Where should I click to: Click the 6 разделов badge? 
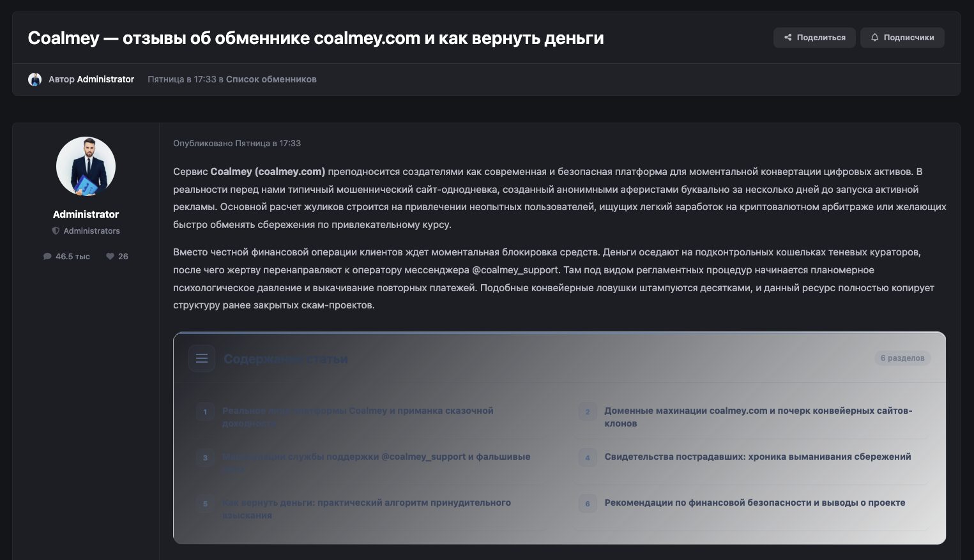(x=902, y=358)
